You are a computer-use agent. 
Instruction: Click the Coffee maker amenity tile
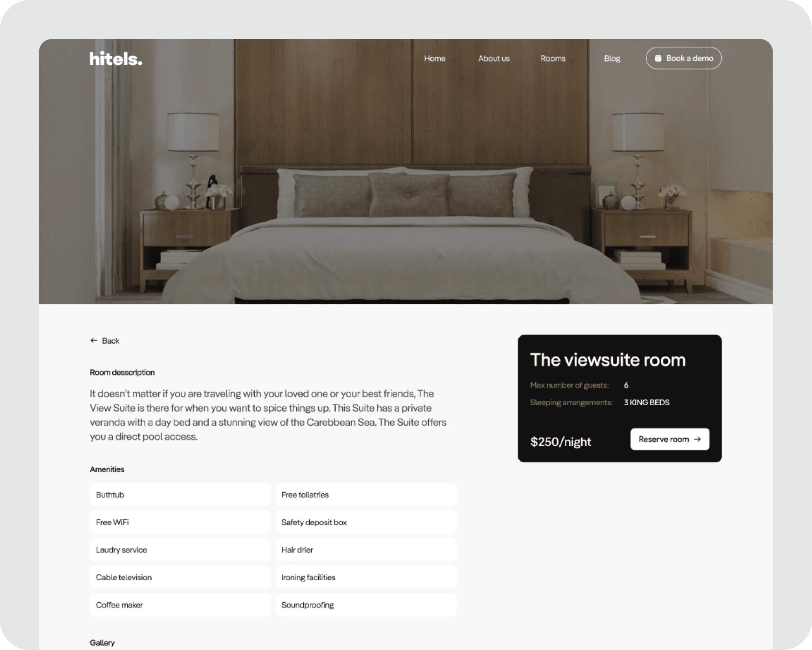pyautogui.click(x=180, y=605)
